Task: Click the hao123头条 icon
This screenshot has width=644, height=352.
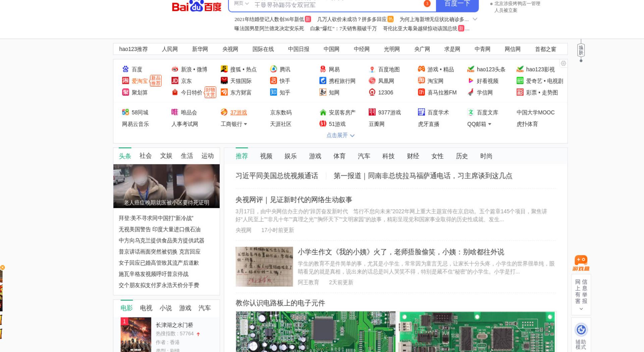Action: click(x=471, y=69)
